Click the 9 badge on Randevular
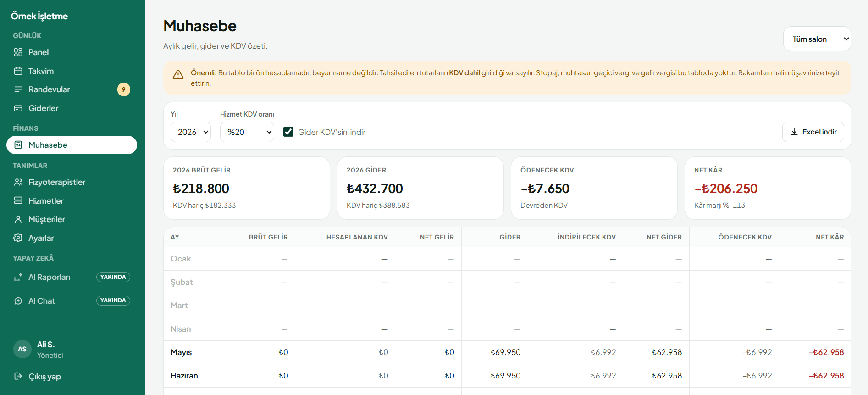The image size is (868, 395). (x=124, y=89)
